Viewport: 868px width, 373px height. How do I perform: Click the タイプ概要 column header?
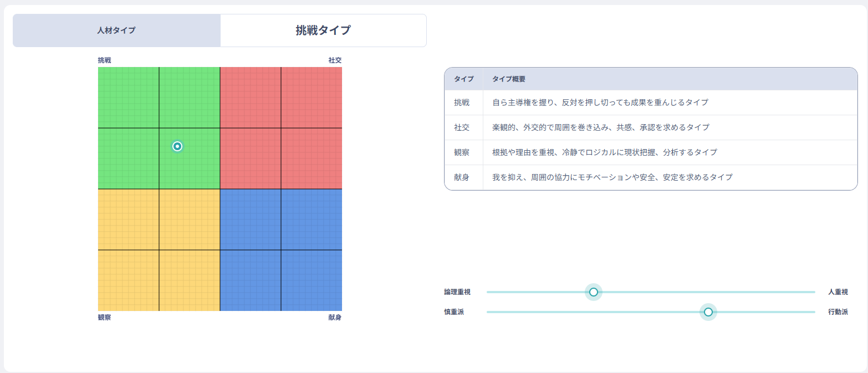tap(509, 79)
